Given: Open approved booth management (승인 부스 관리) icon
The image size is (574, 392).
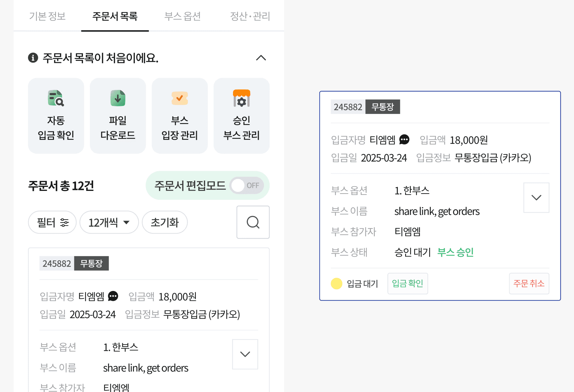Looking at the screenshot, I should [242, 98].
